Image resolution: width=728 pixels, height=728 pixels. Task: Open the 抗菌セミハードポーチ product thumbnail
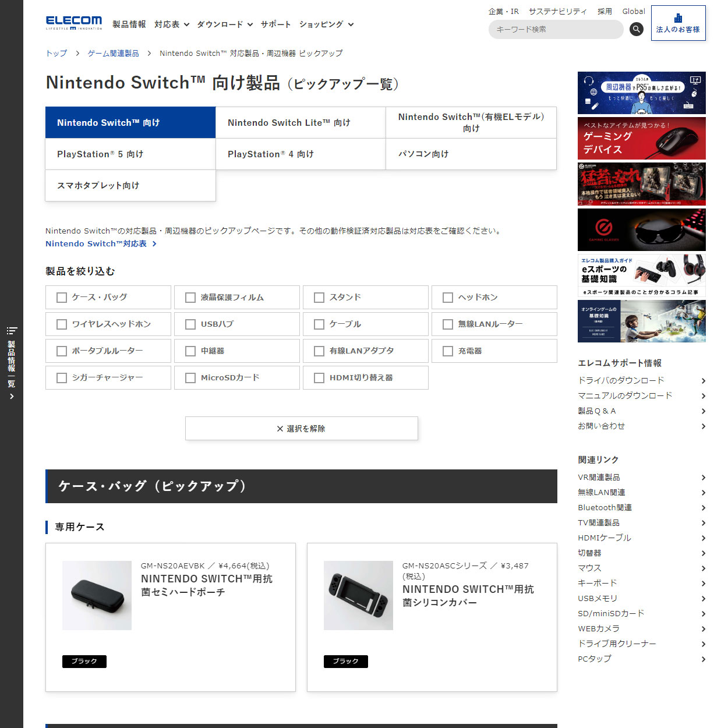(x=97, y=595)
